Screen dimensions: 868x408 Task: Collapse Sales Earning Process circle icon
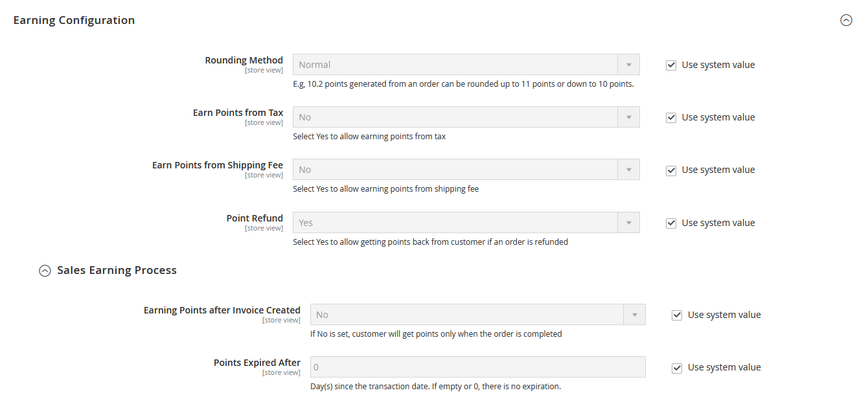pyautogui.click(x=45, y=271)
